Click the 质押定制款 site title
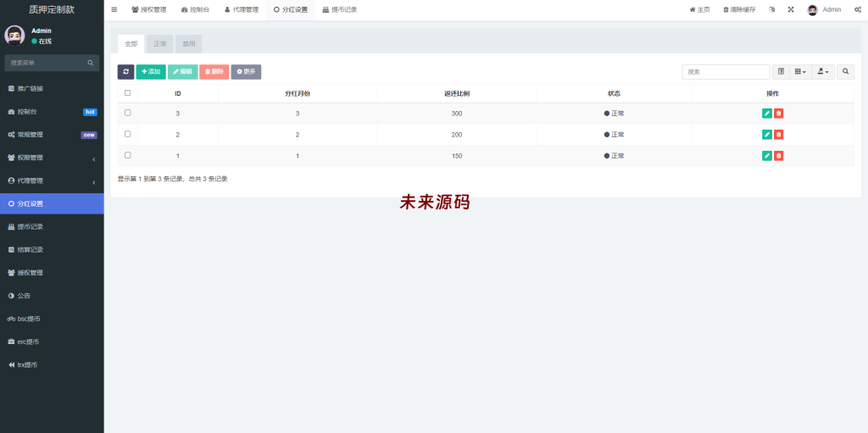 tap(52, 9)
